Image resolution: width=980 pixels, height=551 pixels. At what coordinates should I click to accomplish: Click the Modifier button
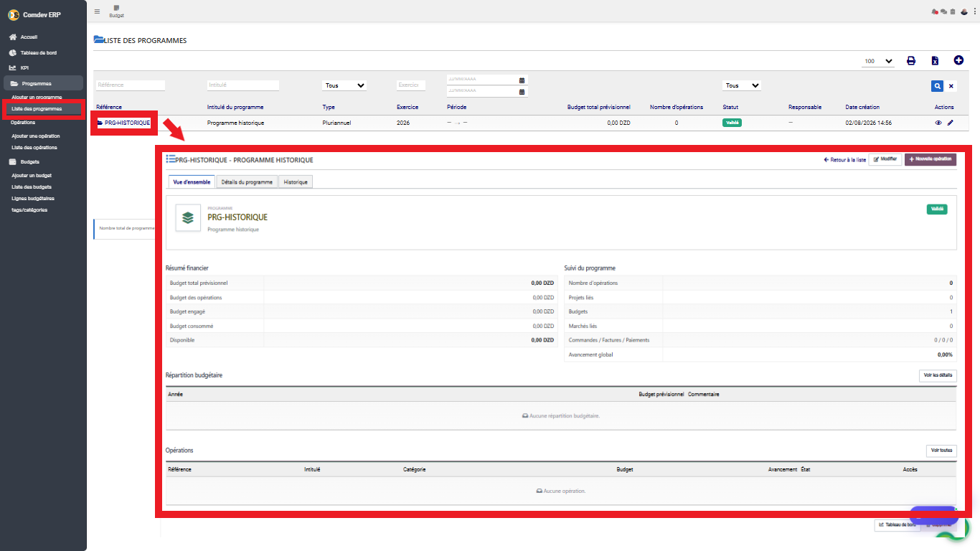[x=885, y=159]
